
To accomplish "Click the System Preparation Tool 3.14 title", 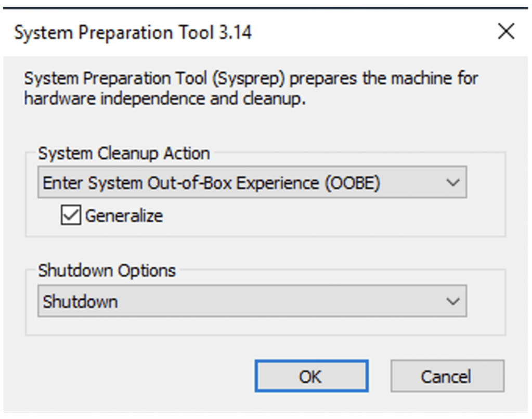I will [x=133, y=33].
